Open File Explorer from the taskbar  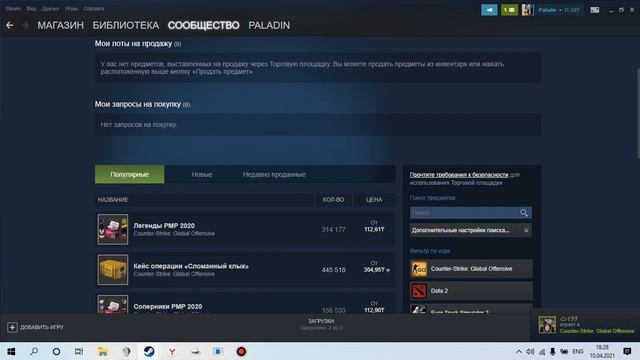(102, 351)
